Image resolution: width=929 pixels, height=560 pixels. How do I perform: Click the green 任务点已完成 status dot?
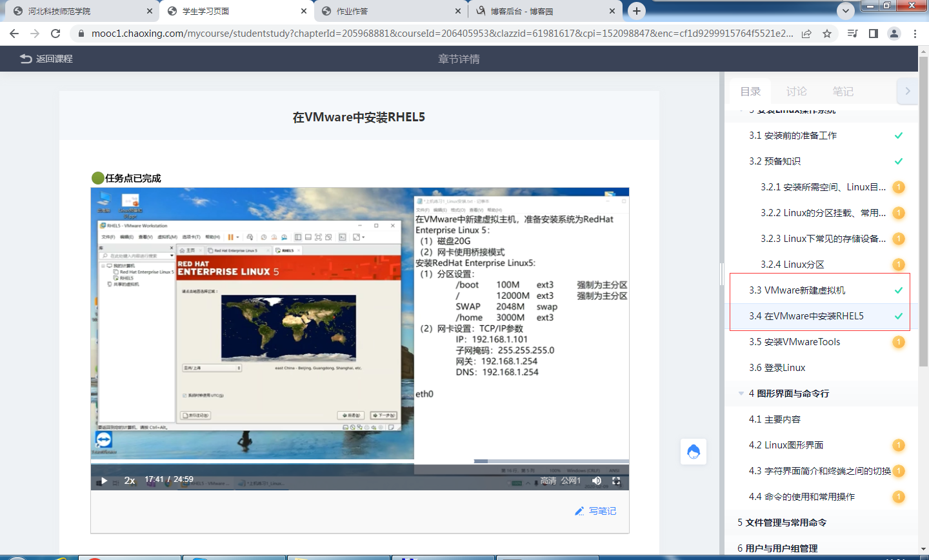click(x=97, y=178)
